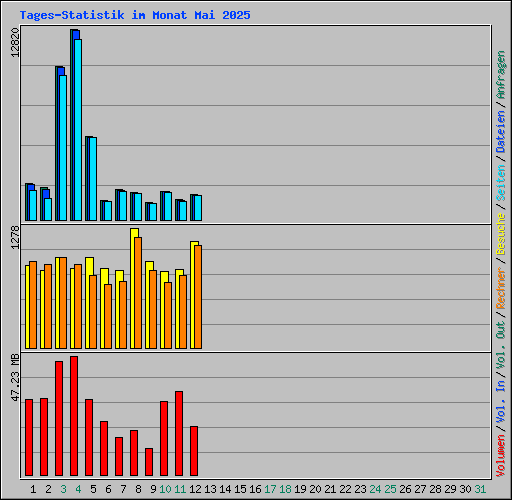
Task: Click the orange Rechner bar for day 12
Action: tap(198, 297)
